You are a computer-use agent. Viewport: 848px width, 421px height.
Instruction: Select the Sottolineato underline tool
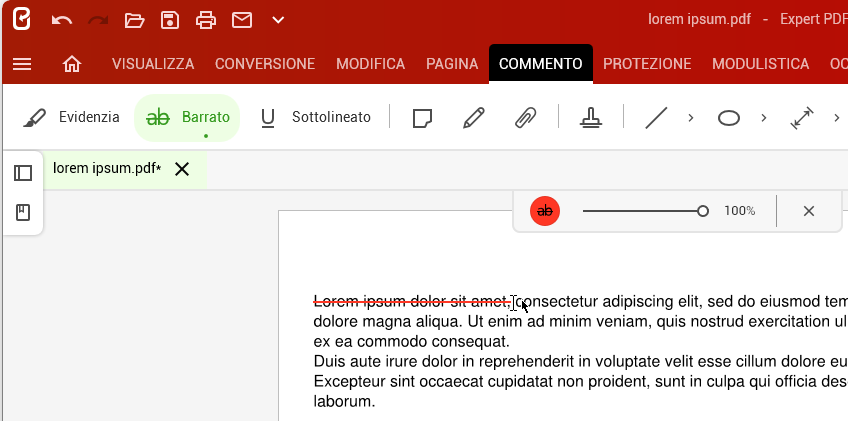pyautogui.click(x=316, y=117)
